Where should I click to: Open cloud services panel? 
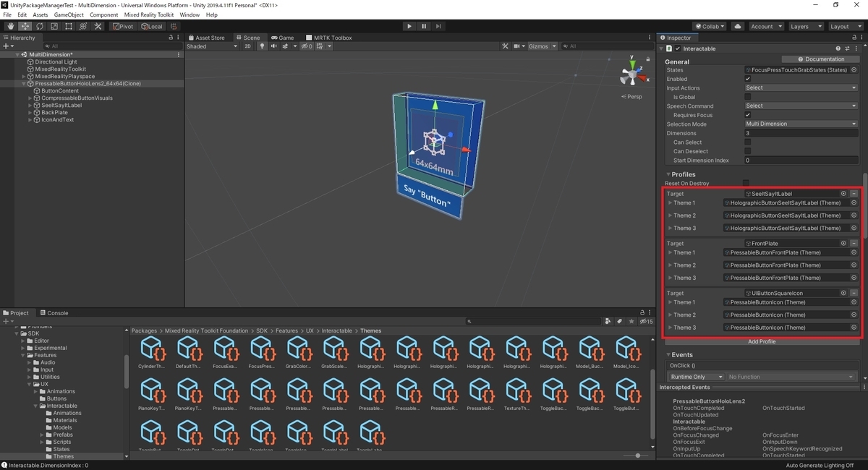pos(737,26)
